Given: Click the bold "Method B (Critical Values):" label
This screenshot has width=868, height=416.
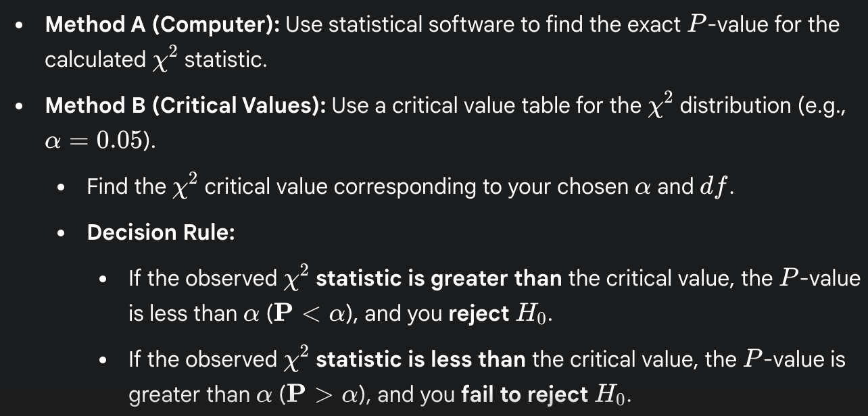Looking at the screenshot, I should point(185,106).
